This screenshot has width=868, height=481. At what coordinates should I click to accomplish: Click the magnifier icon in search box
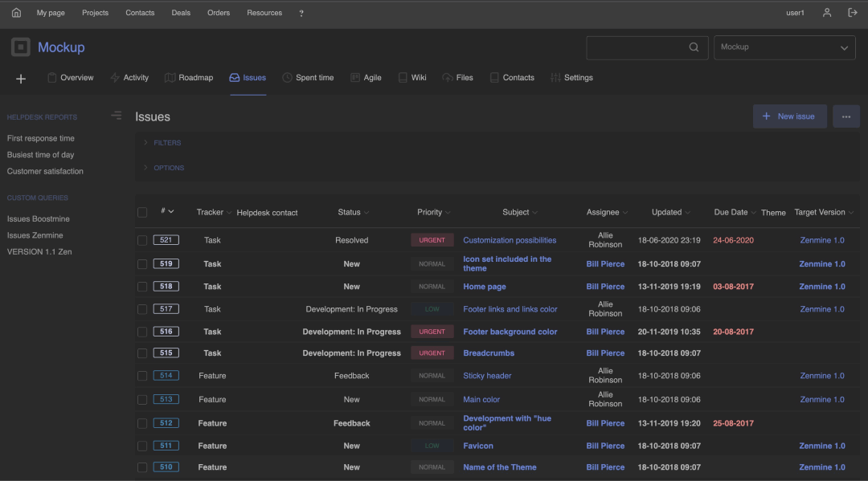click(x=694, y=47)
